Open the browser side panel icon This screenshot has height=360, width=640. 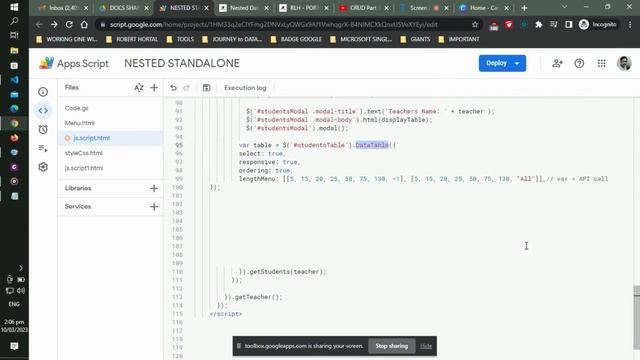pos(569,24)
